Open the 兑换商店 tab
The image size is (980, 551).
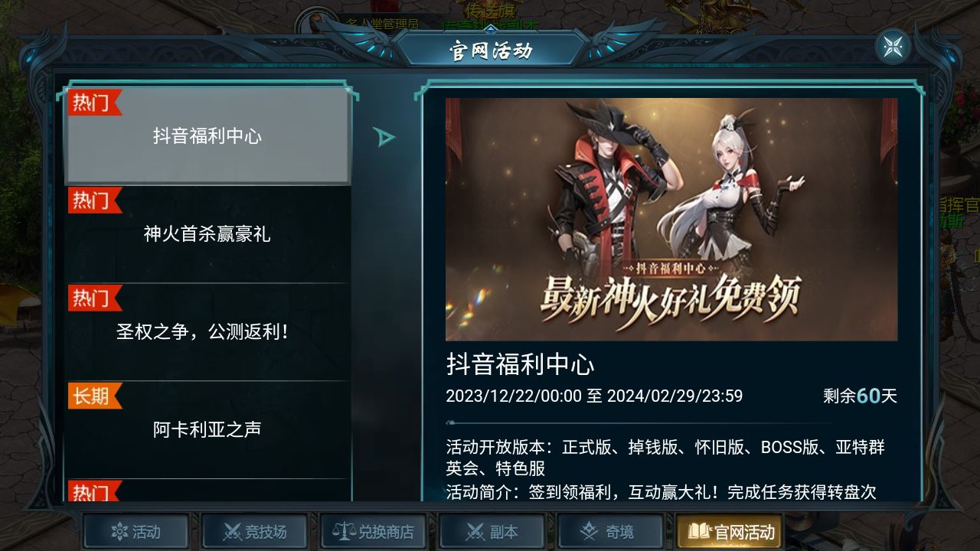373,531
